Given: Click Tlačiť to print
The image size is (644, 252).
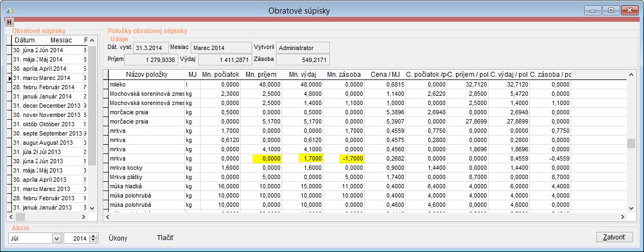Looking at the screenshot, I should pyautogui.click(x=165, y=238).
